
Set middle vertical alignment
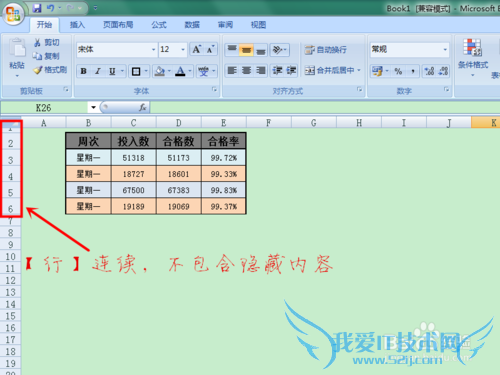pos(246,49)
